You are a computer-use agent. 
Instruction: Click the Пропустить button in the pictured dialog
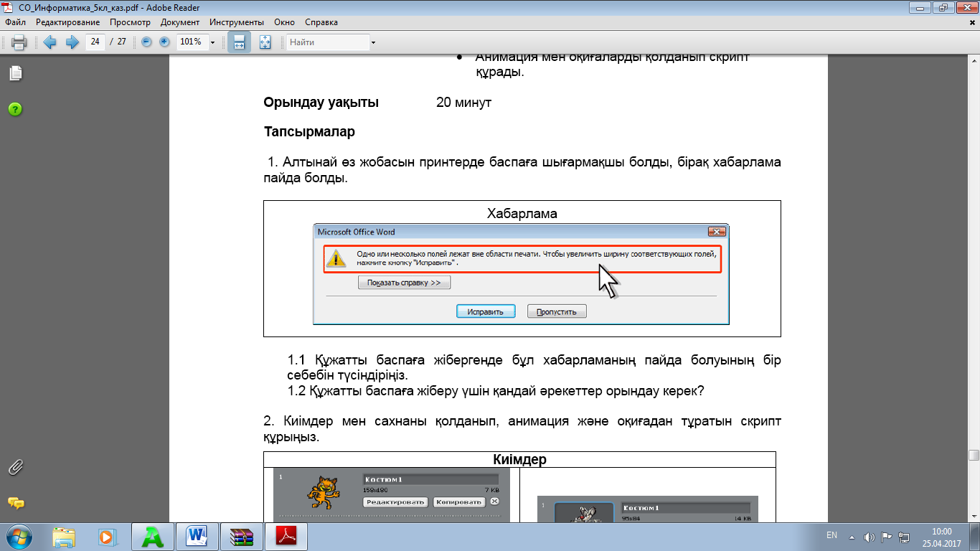pos(557,311)
